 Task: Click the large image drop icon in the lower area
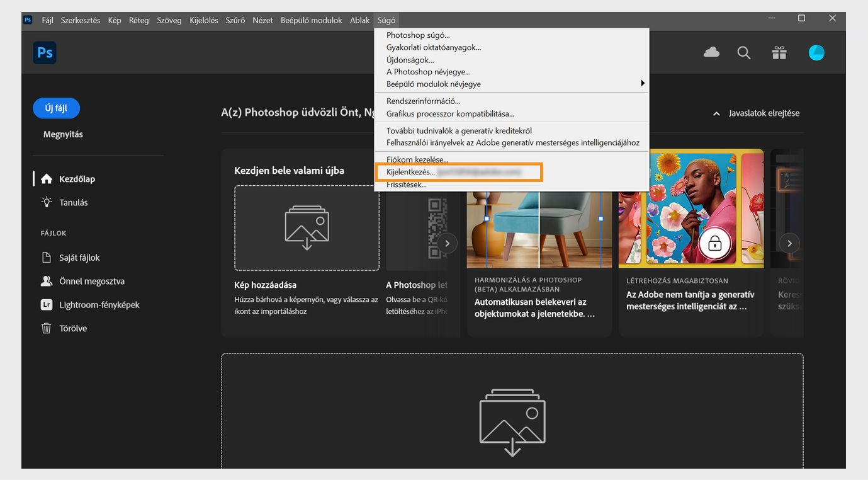[x=512, y=422]
